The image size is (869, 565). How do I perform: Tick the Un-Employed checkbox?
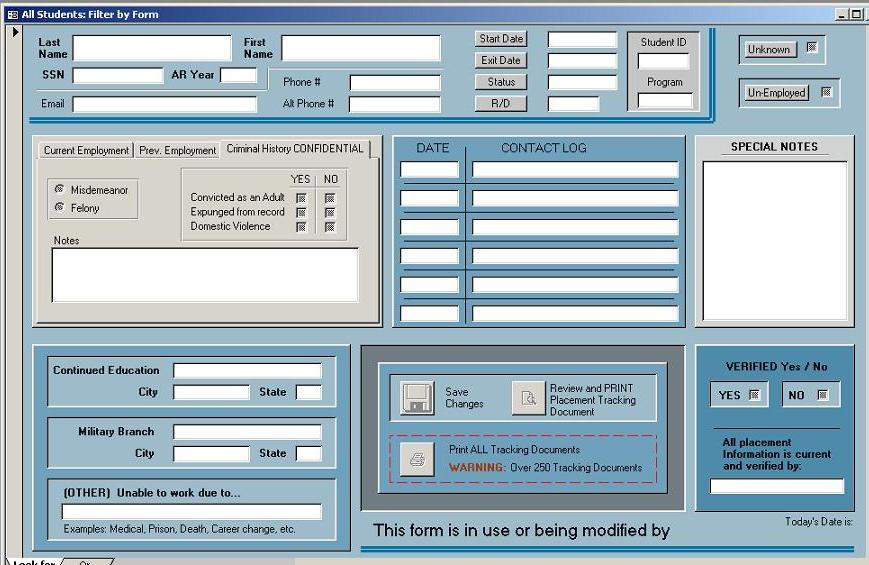826,92
